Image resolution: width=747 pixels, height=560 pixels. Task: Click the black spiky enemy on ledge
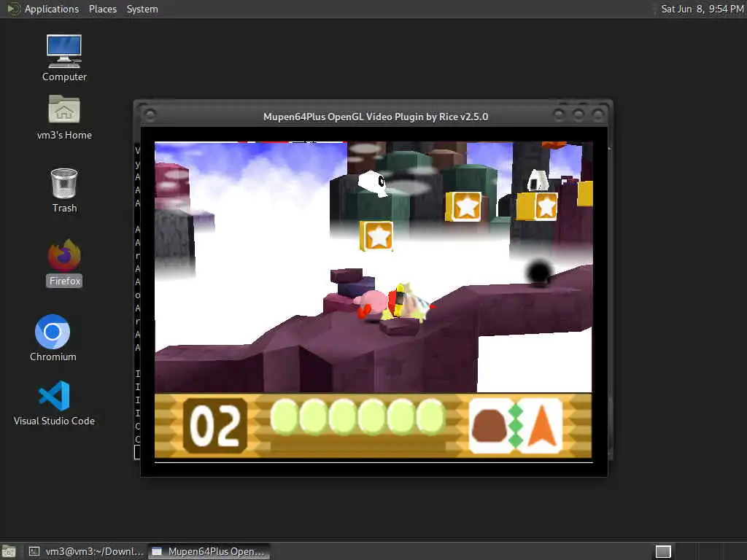pos(538,273)
